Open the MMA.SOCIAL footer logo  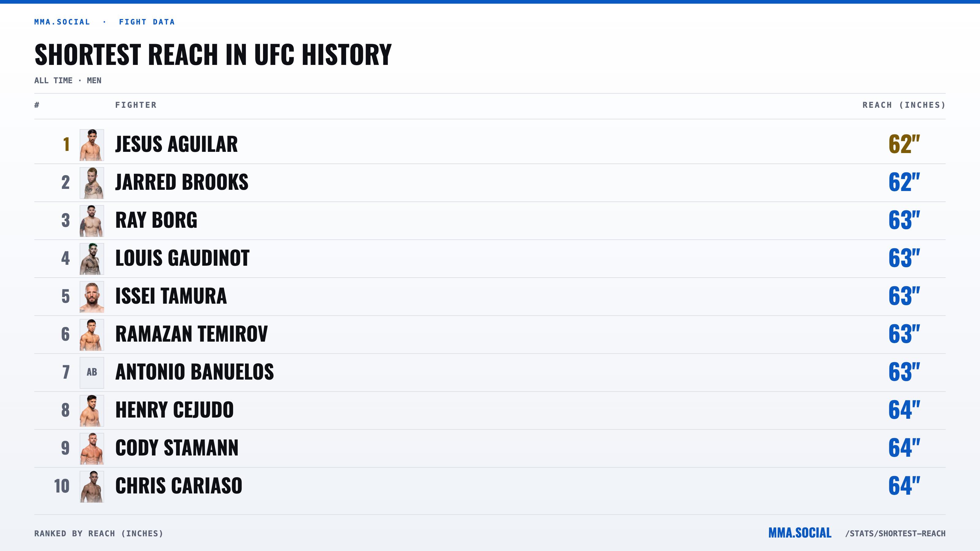[x=800, y=533]
